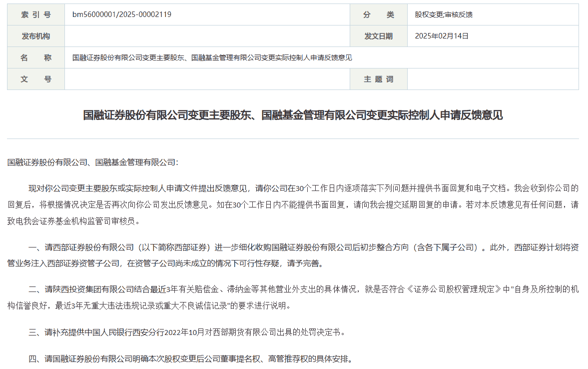Click the 索引号 label cell

(35, 14)
